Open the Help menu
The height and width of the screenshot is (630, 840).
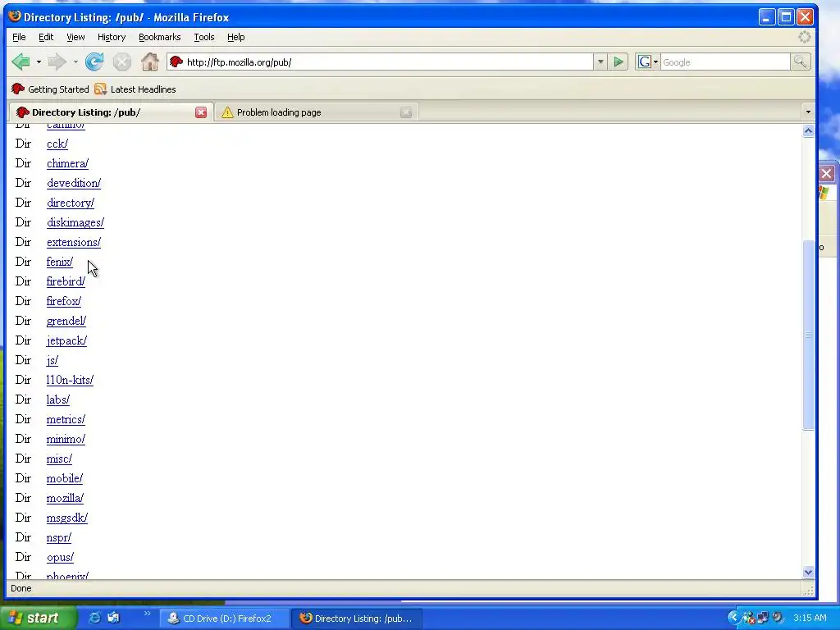point(235,37)
